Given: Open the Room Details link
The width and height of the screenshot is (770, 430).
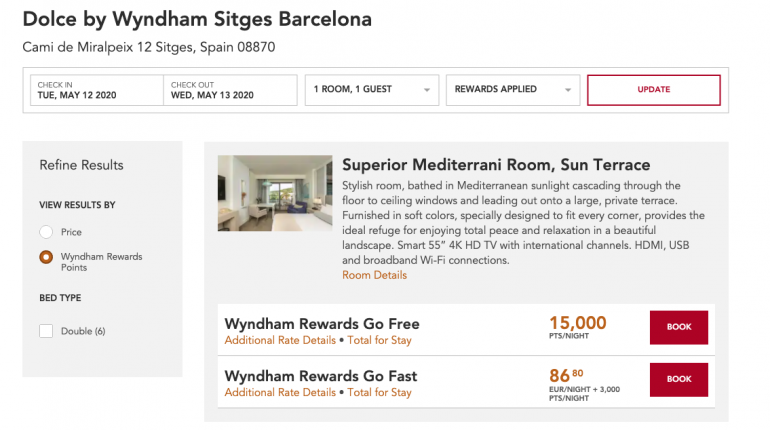Looking at the screenshot, I should [x=374, y=275].
